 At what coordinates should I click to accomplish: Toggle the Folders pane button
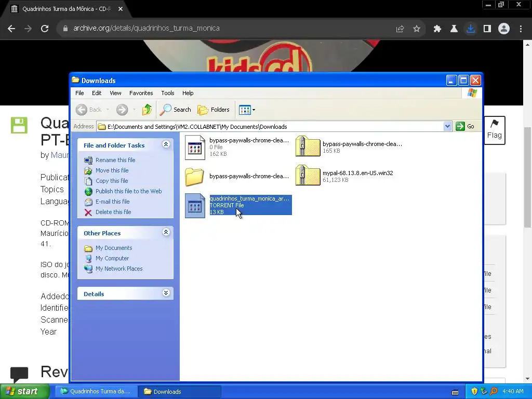(214, 110)
